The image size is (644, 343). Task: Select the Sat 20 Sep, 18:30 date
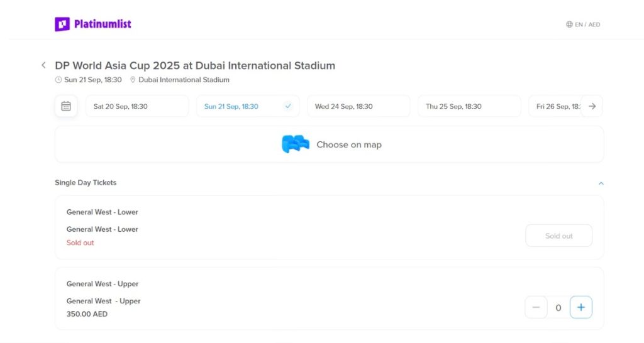coord(136,106)
